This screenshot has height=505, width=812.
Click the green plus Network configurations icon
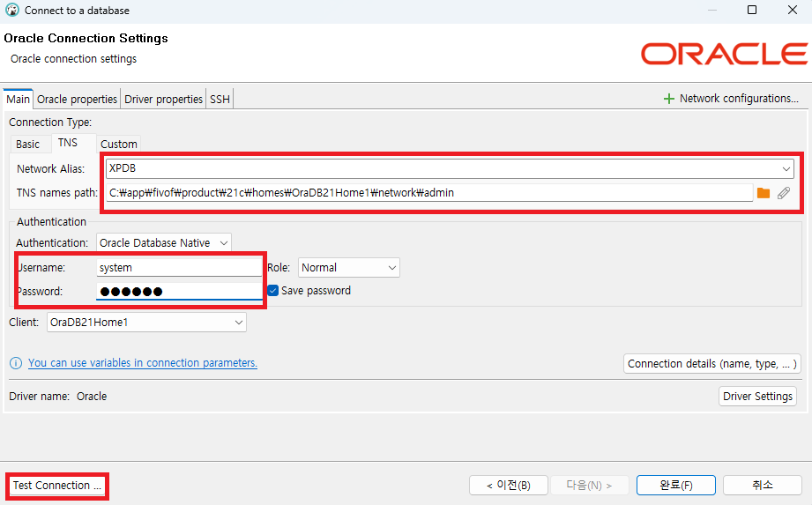pyautogui.click(x=668, y=99)
